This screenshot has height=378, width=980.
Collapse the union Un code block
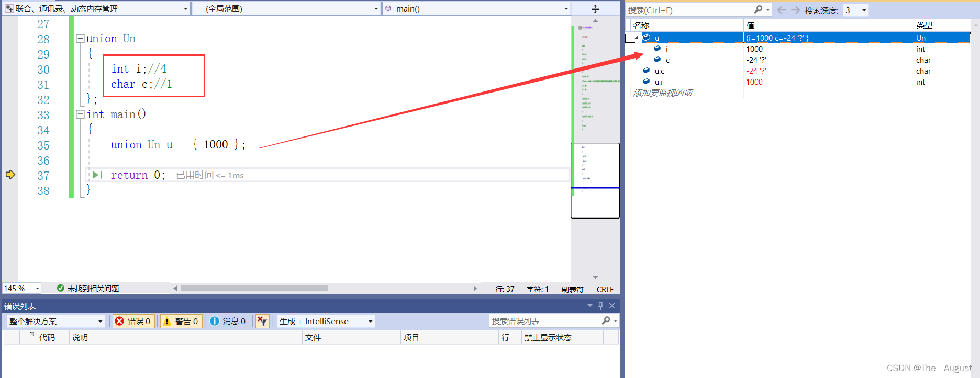click(80, 38)
